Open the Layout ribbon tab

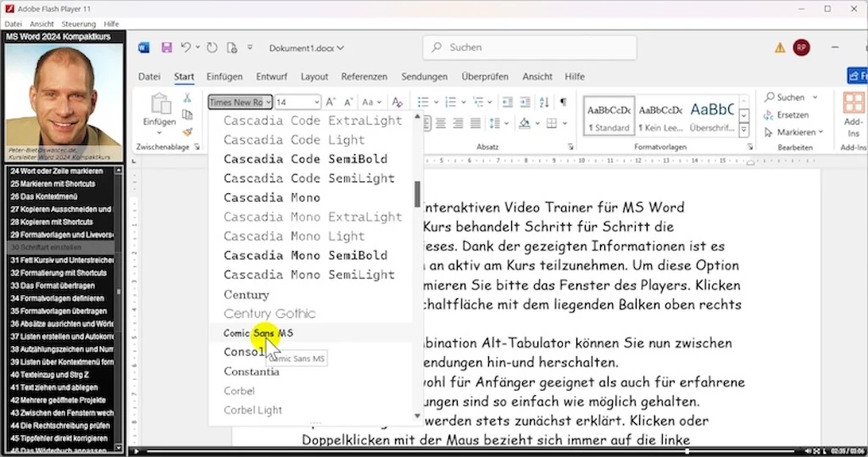click(314, 76)
